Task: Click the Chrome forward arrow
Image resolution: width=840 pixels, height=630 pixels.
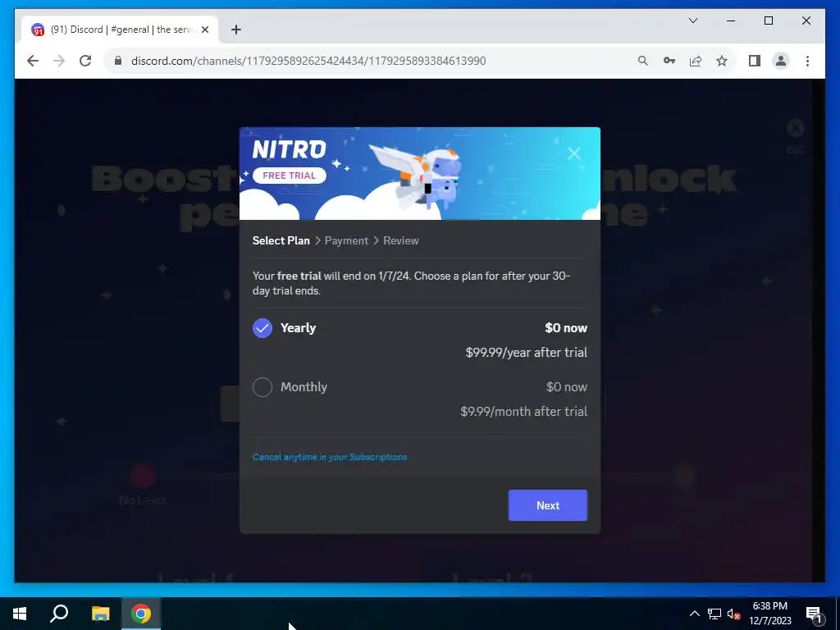Action: [59, 61]
